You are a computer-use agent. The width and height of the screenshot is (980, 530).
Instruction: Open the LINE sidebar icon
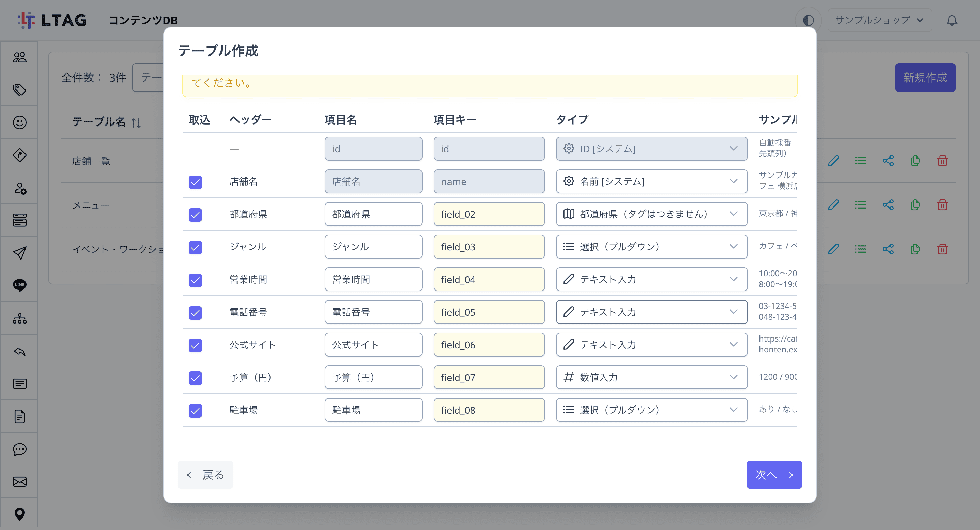click(19, 285)
